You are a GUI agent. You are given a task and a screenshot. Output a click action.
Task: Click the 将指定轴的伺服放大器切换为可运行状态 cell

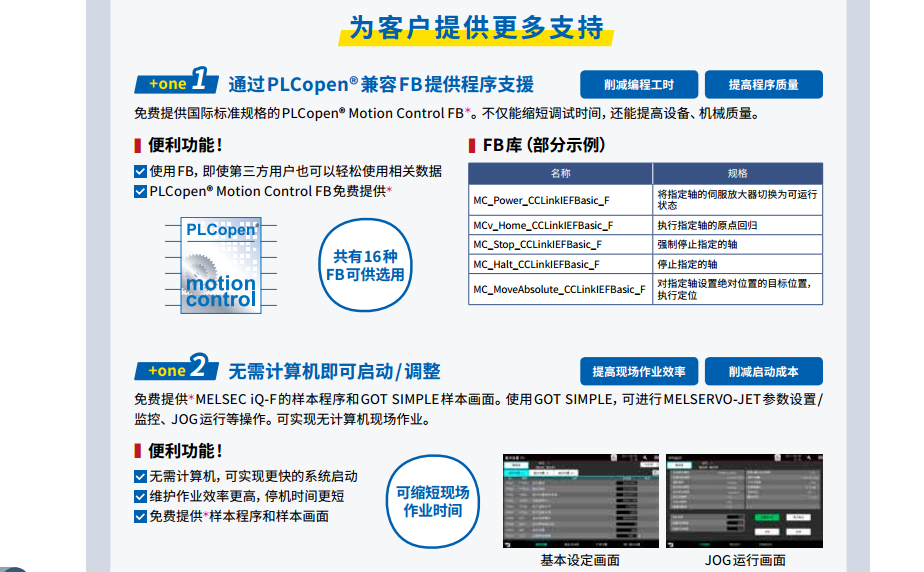(738, 200)
